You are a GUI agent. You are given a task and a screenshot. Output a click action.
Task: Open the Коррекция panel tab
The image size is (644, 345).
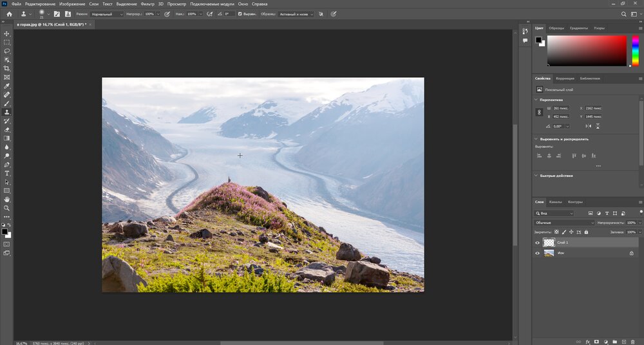pyautogui.click(x=565, y=79)
